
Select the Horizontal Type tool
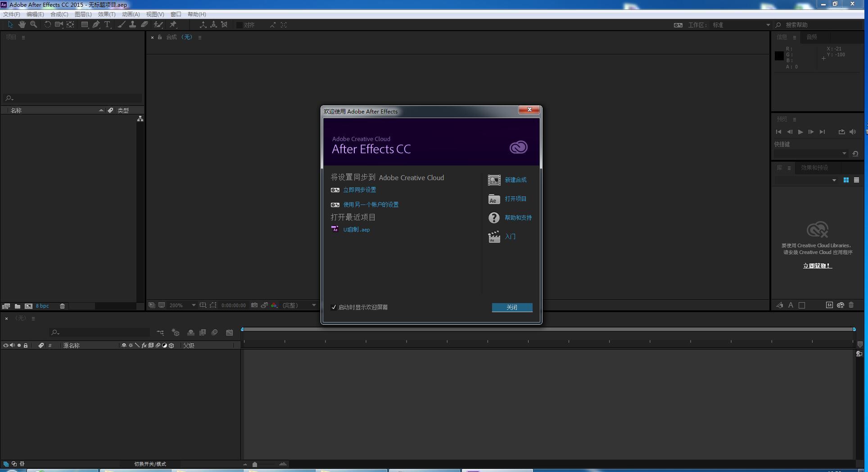[107, 25]
